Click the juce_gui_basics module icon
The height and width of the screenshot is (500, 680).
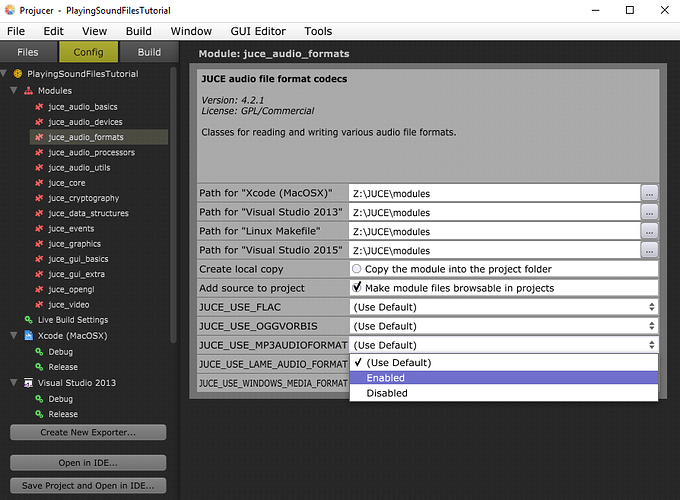(x=39, y=259)
